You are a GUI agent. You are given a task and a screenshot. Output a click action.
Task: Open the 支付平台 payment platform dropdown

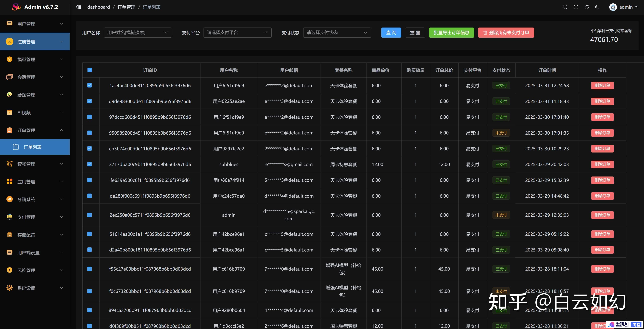[x=237, y=32]
